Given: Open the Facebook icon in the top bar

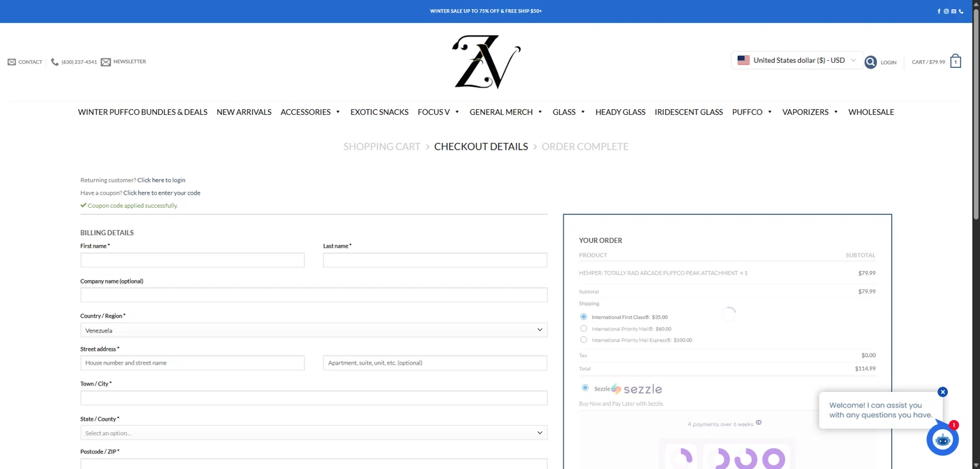Looking at the screenshot, I should (939, 11).
